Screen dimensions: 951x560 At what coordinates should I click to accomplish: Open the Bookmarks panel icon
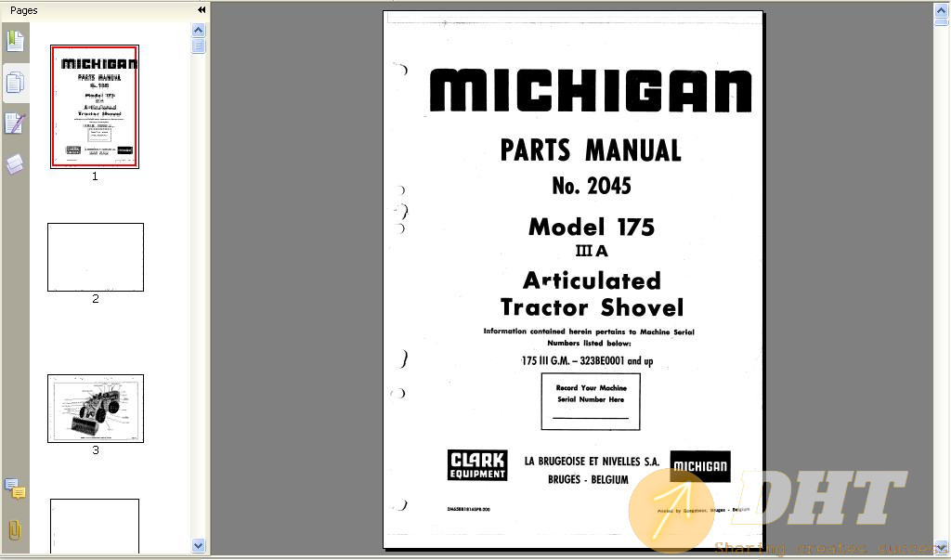click(x=15, y=42)
